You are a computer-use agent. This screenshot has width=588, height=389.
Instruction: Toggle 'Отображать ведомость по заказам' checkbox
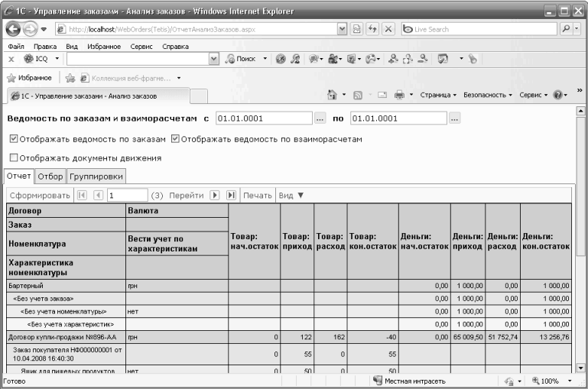coord(15,139)
